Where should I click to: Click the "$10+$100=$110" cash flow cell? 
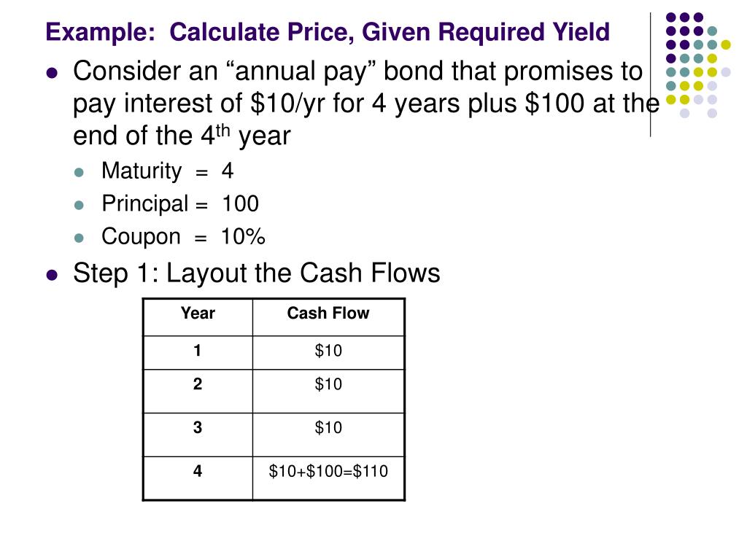coord(328,472)
